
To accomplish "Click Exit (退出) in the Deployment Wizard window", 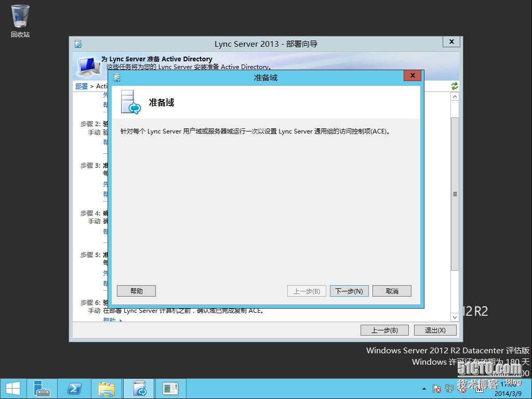I will pos(435,330).
